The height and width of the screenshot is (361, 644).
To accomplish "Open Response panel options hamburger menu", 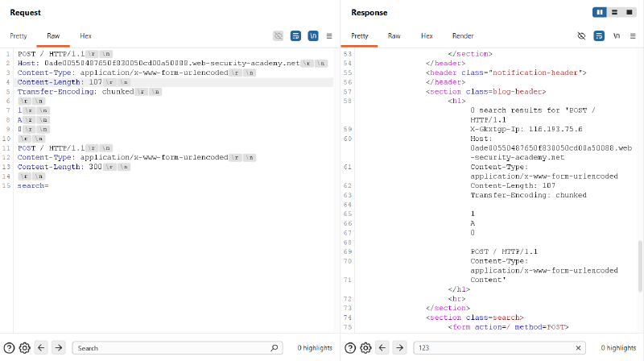I will click(x=633, y=36).
